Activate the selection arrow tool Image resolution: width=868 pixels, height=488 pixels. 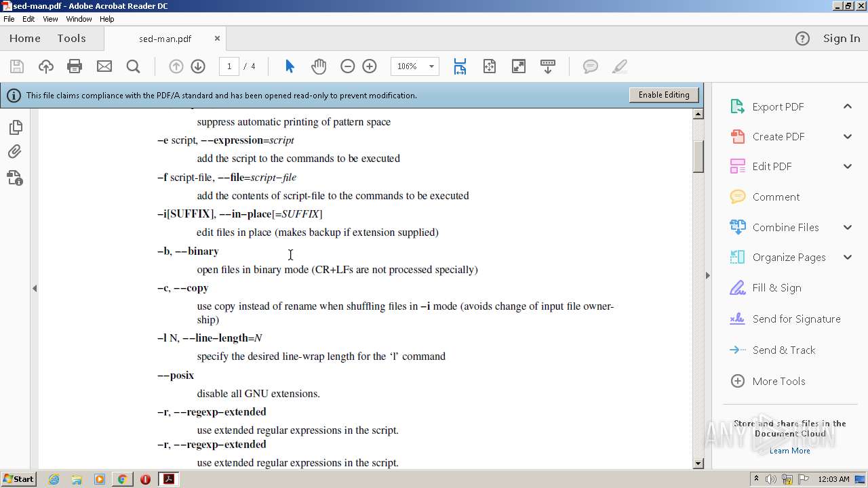tap(290, 66)
